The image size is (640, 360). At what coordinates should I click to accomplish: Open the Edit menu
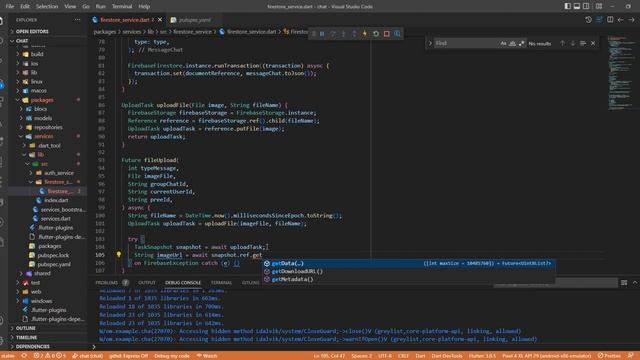[25, 7]
